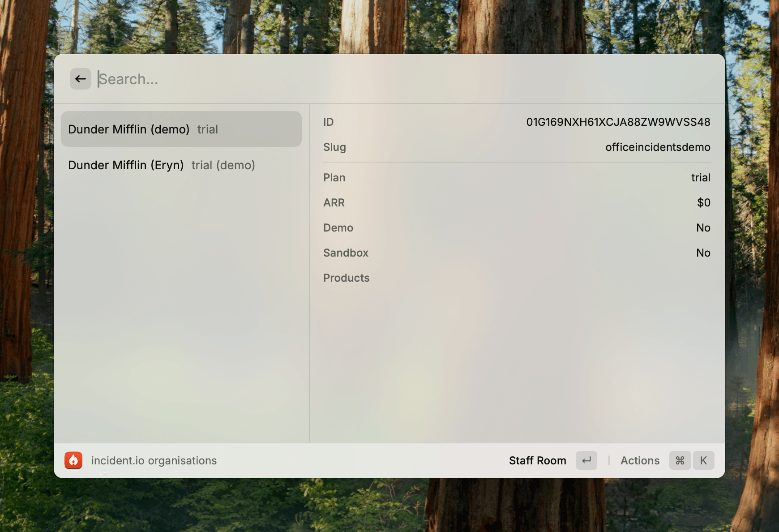The width and height of the screenshot is (779, 532).
Task: Click the incident.io flame icon
Action: (x=73, y=460)
